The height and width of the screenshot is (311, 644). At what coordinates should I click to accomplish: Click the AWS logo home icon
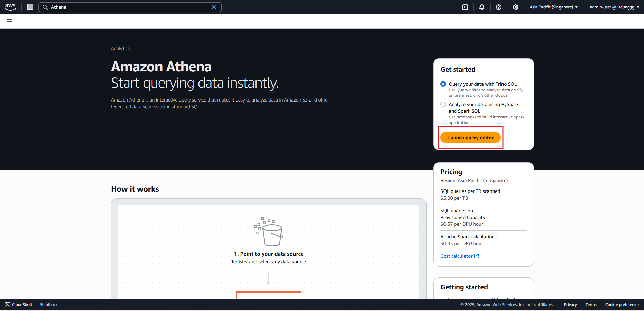[x=11, y=7]
